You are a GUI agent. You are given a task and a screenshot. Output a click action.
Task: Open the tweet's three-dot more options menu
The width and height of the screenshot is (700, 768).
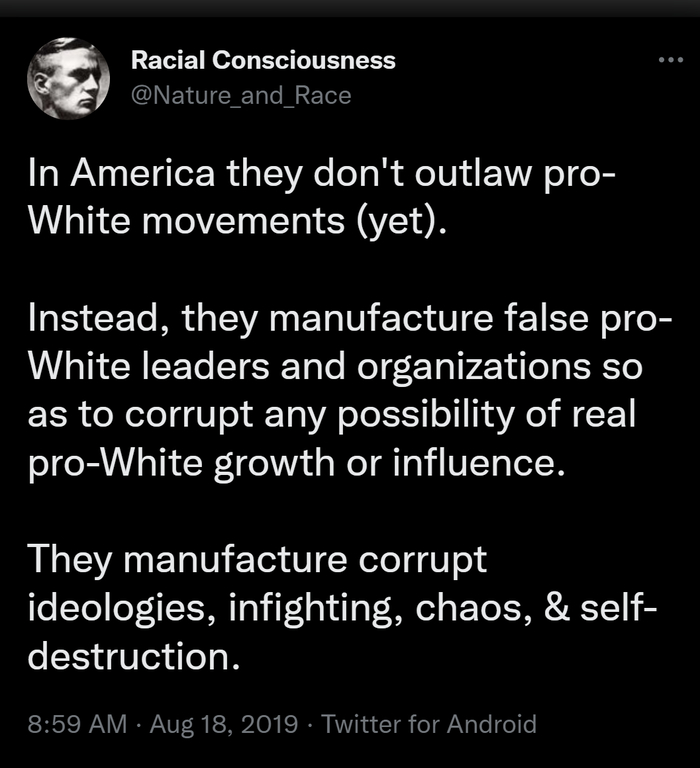coord(667,61)
